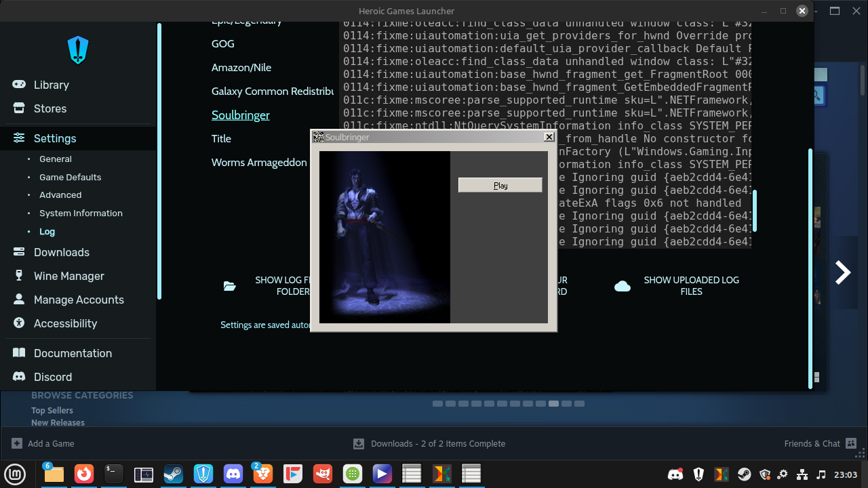Click the Discord tray icon
Screen dimensions: 868x488
point(675,474)
